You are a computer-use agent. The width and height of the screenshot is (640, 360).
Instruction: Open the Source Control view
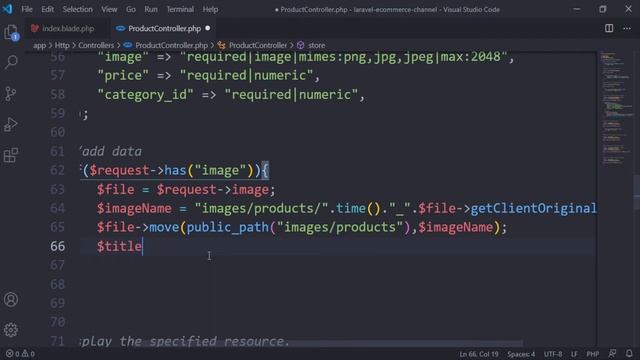click(x=11, y=93)
